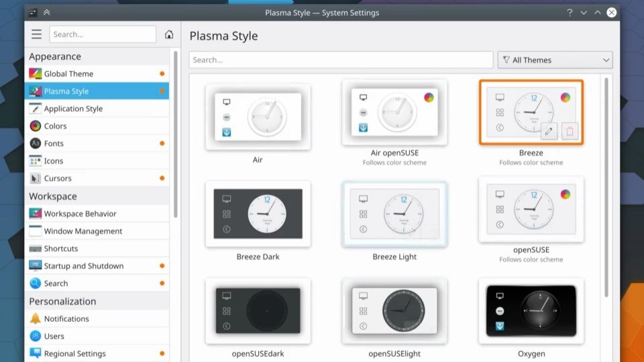The width and height of the screenshot is (644, 362).
Task: Open Startup and Shutdown icon
Action: [x=36, y=266]
